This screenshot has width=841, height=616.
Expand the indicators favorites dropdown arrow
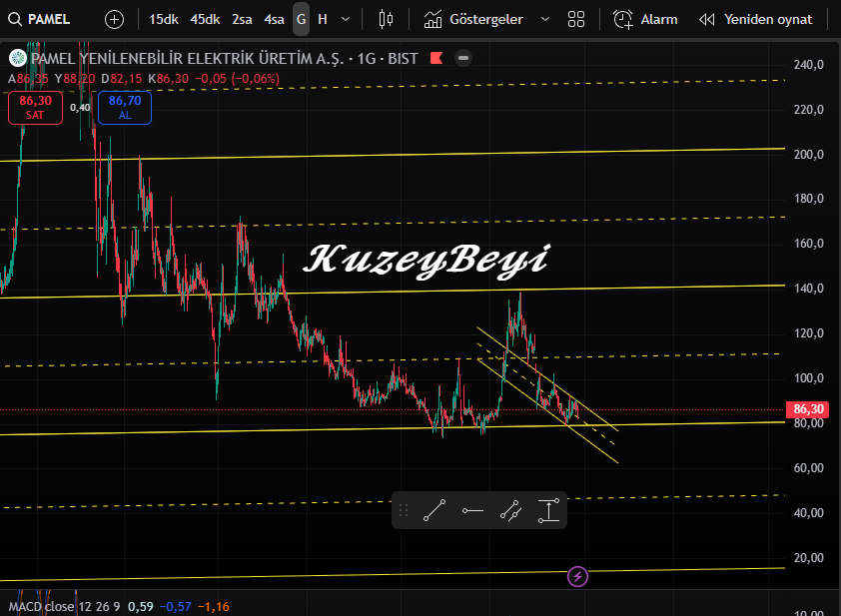click(x=545, y=20)
